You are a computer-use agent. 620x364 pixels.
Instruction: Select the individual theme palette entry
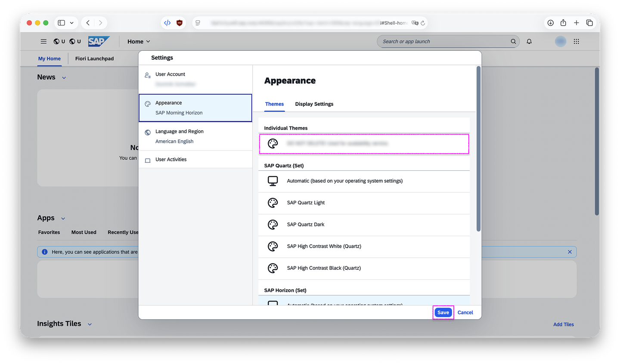pos(364,144)
